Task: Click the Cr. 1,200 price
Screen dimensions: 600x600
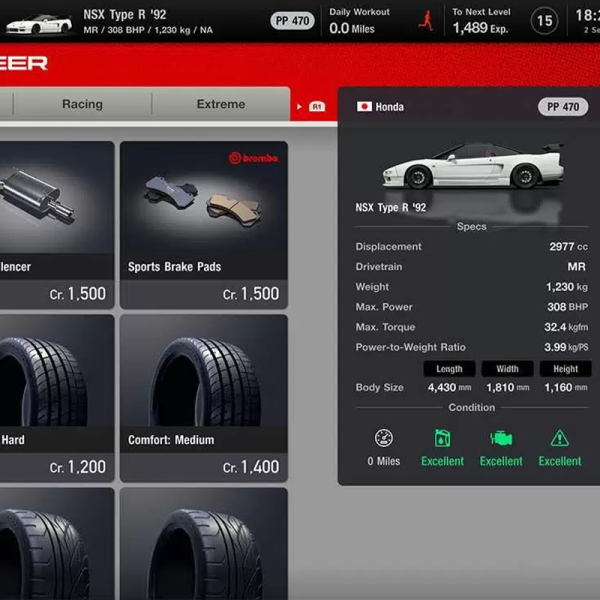Action: pyautogui.click(x=78, y=467)
